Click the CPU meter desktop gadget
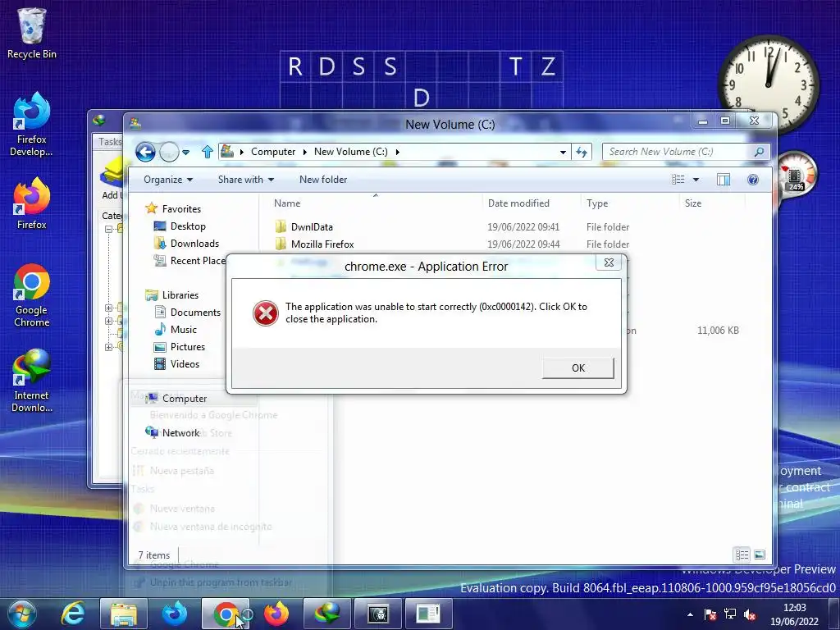Image resolution: width=840 pixels, height=630 pixels. 796,175
